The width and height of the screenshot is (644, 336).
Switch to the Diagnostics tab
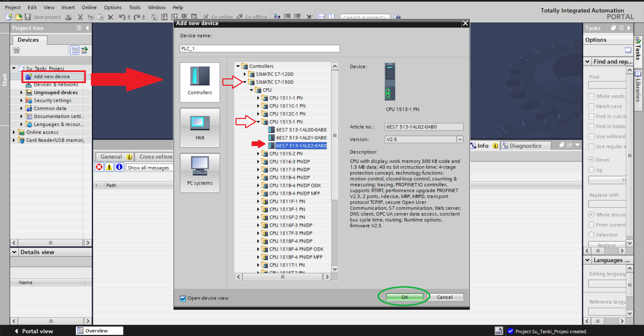click(525, 146)
